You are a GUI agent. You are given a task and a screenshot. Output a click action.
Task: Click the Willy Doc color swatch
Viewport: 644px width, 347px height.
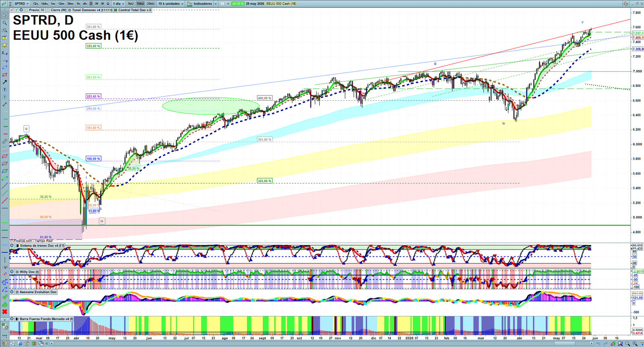[17, 272]
